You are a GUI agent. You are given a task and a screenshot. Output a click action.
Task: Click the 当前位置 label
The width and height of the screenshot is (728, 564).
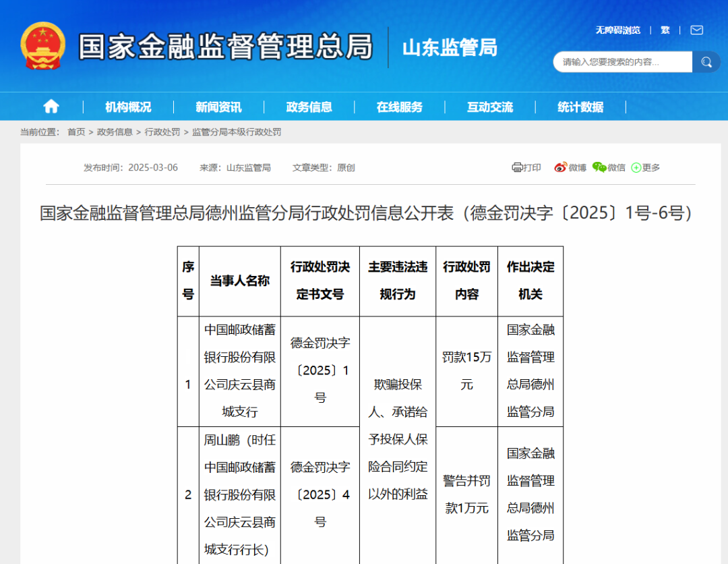(40, 132)
